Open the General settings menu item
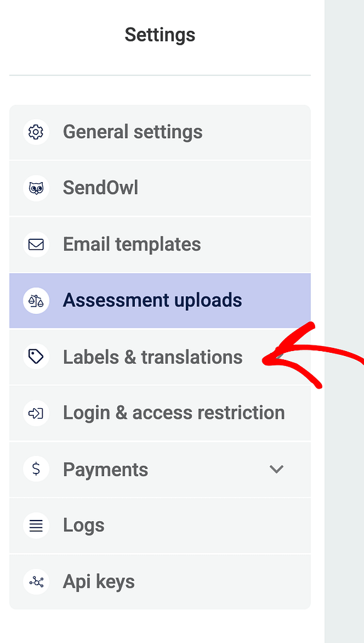Image resolution: width=364 pixels, height=643 pixels. 160,132
